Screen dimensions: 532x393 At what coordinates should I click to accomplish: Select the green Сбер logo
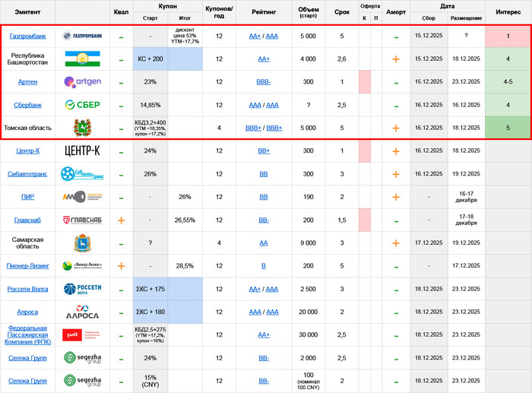point(82,105)
